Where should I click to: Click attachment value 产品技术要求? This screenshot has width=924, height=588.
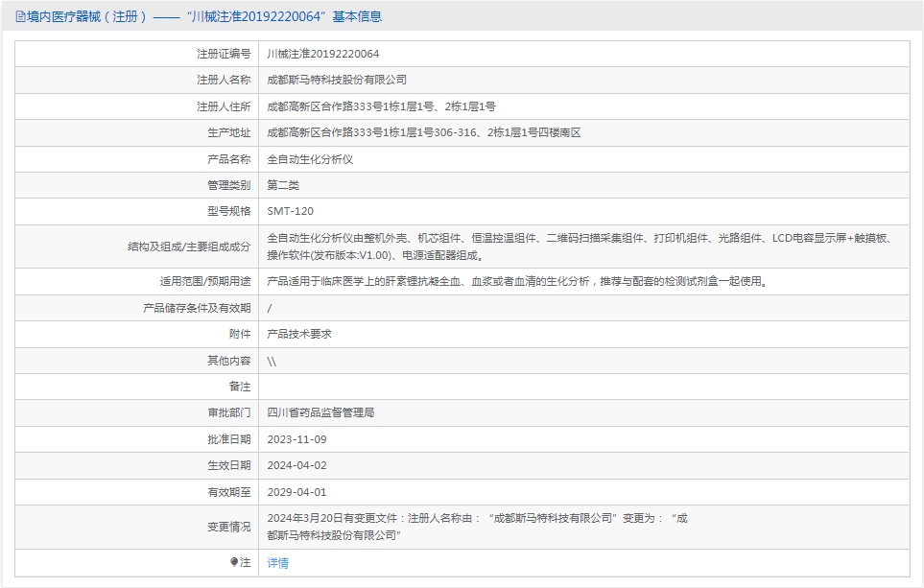pyautogui.click(x=299, y=334)
